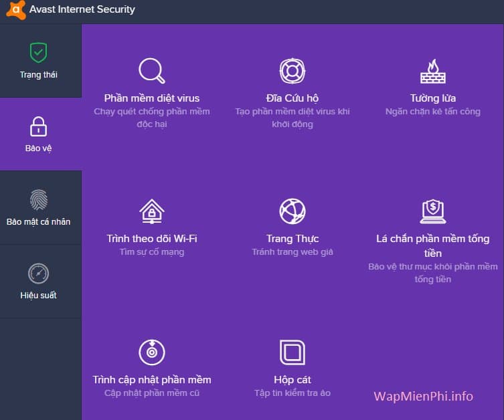The image size is (504, 420).
Task: Open Trang Thực feature
Action: pos(292,239)
